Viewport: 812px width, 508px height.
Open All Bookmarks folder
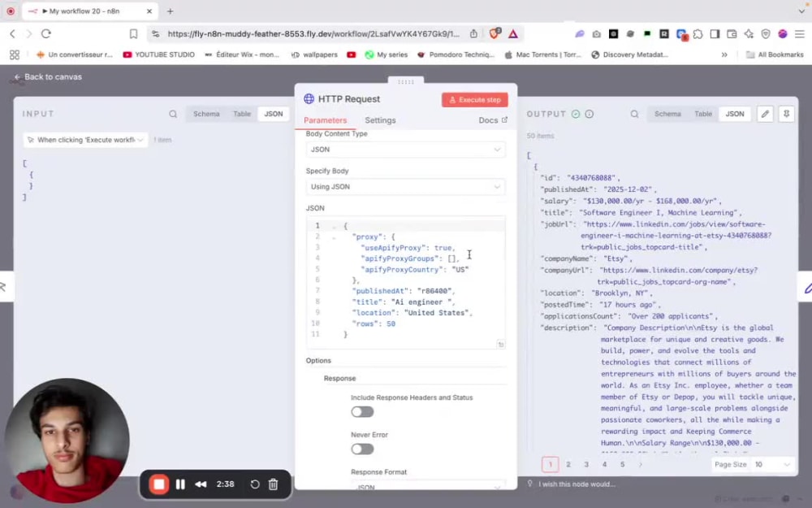click(775, 54)
